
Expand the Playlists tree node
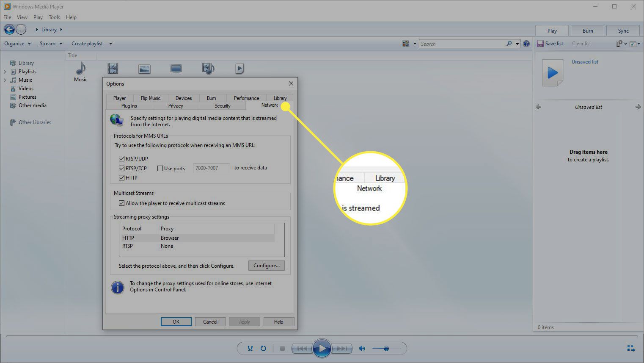click(5, 72)
